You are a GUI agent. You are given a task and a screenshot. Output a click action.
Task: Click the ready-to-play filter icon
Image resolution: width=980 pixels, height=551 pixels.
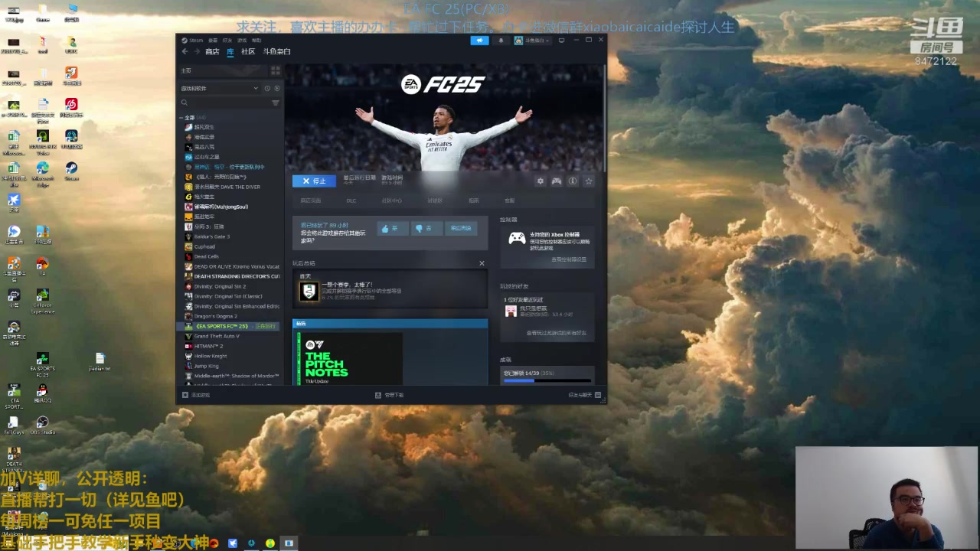pos(276,88)
